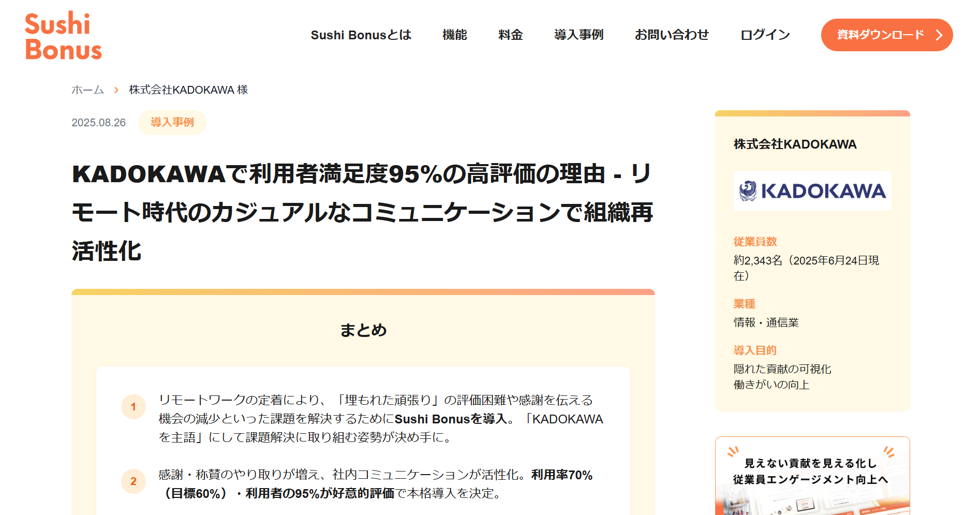This screenshot has width=980, height=515.
Task: Open the engagement promo banner image
Action: [812, 476]
